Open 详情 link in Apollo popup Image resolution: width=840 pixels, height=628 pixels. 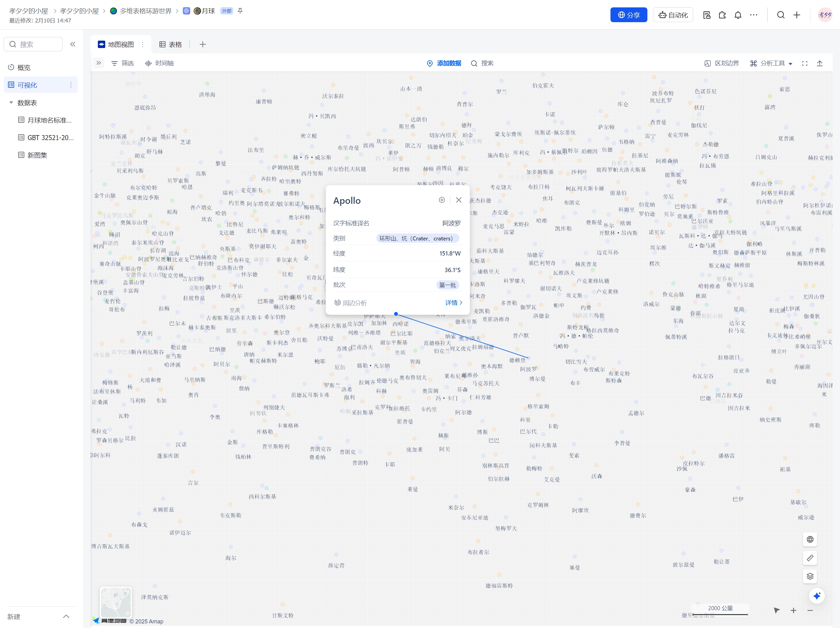(x=454, y=302)
